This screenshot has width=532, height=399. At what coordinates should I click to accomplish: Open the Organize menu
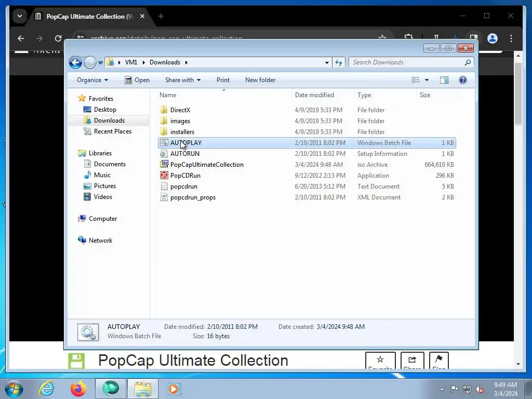[92, 80]
